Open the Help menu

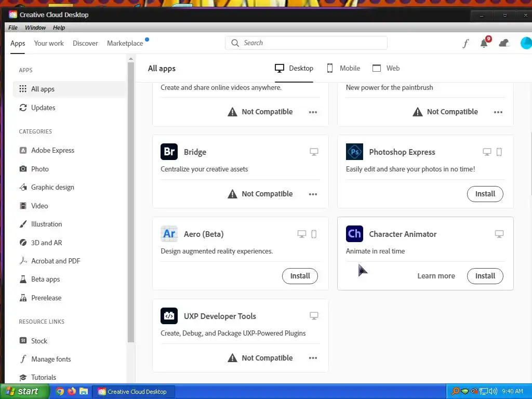tap(59, 28)
